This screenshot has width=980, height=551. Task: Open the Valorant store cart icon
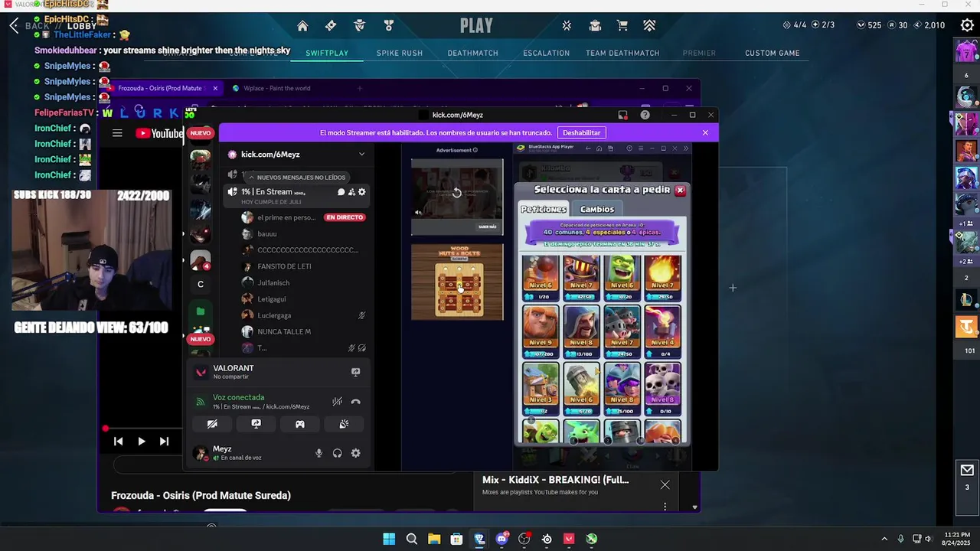622,26
